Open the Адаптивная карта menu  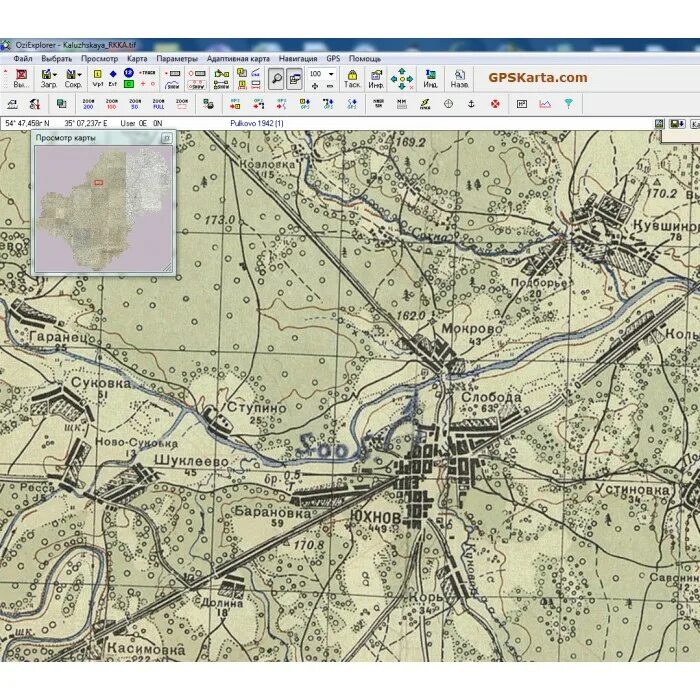point(238,58)
